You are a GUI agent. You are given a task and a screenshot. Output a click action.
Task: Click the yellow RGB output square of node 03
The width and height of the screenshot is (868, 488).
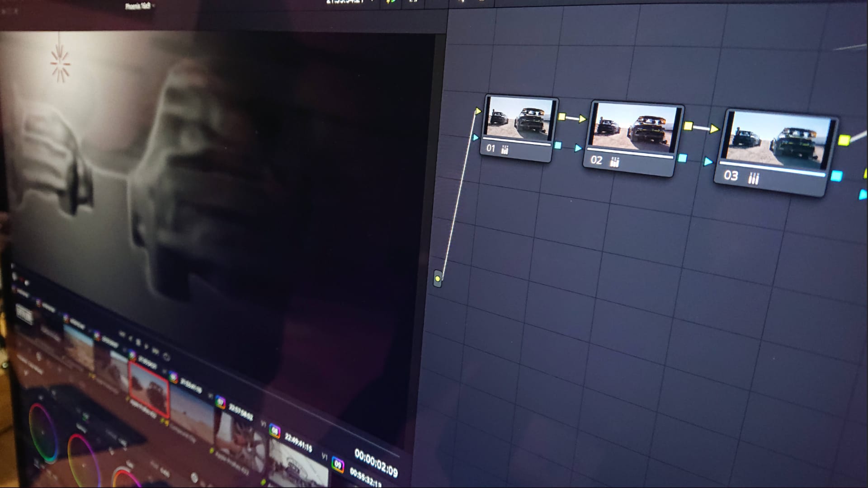[844, 140]
